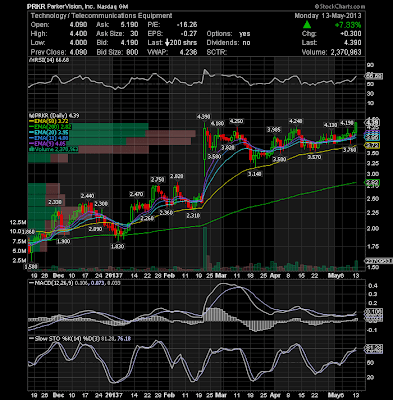The image size is (393, 400).
Task: Click the +7.33% percent change value
Action: (348, 25)
